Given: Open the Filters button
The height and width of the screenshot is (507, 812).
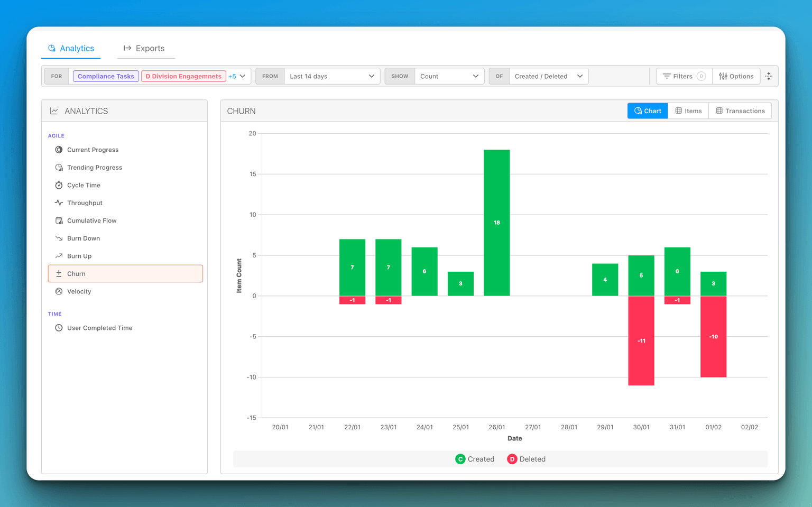Looking at the screenshot, I should pyautogui.click(x=684, y=76).
